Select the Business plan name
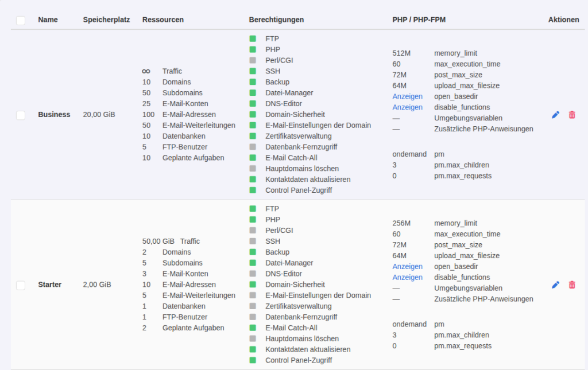The width and height of the screenshot is (588, 370). (54, 114)
